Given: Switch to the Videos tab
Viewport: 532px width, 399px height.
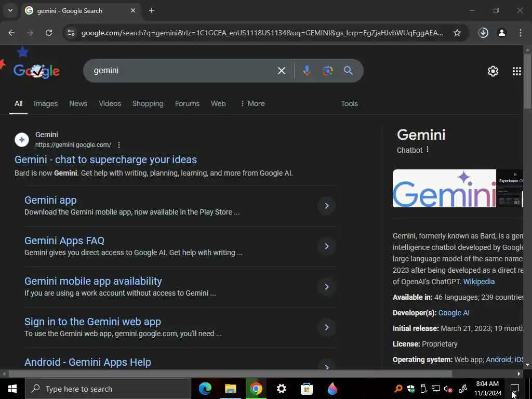Looking at the screenshot, I should click(110, 104).
